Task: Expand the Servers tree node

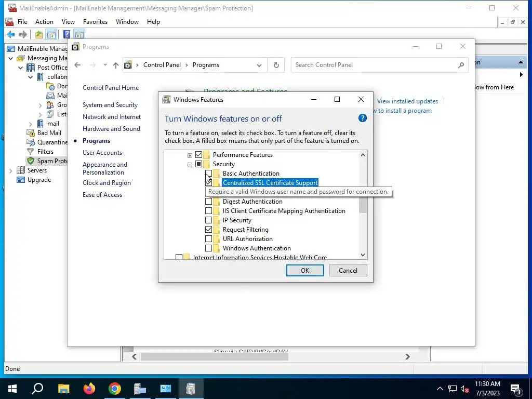Action: [10, 170]
